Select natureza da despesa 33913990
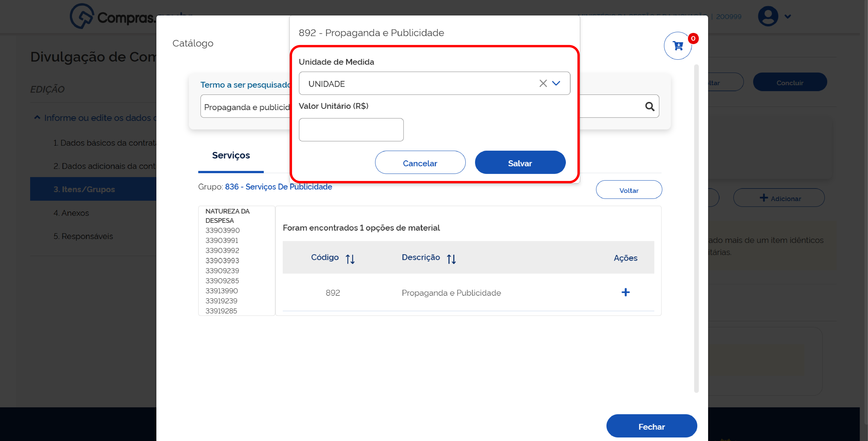The width and height of the screenshot is (868, 441). tap(221, 291)
